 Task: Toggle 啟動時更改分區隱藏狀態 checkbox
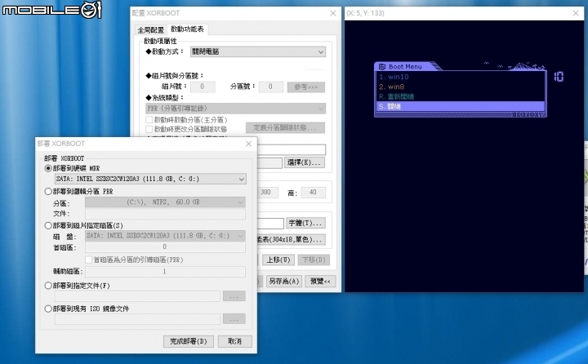point(149,129)
